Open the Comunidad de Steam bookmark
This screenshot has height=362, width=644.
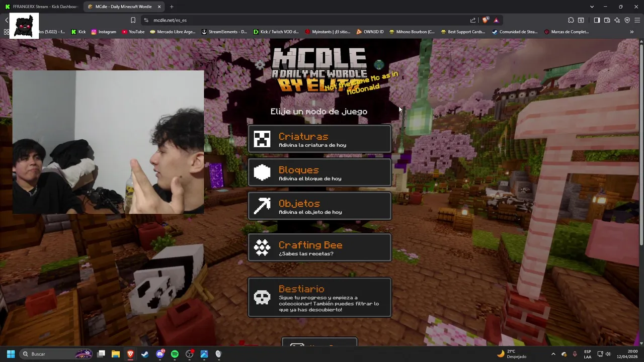pyautogui.click(x=515, y=32)
